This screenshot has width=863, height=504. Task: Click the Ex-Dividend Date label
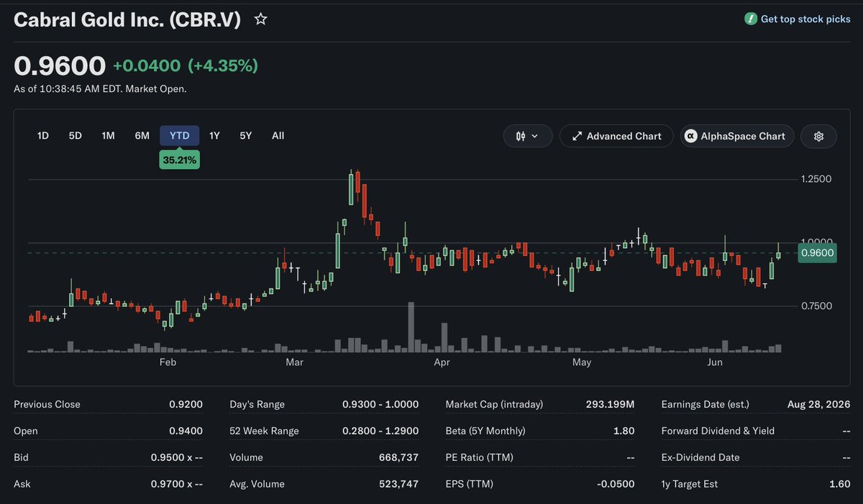(700, 457)
